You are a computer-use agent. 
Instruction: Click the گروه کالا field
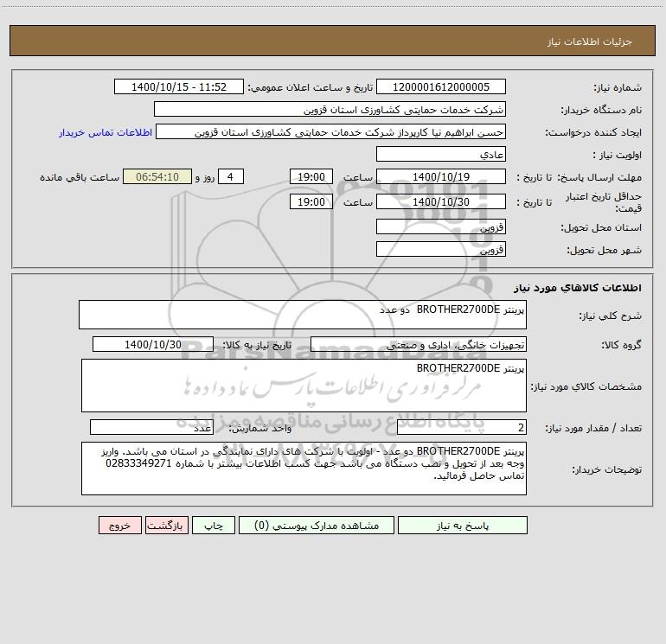419,344
